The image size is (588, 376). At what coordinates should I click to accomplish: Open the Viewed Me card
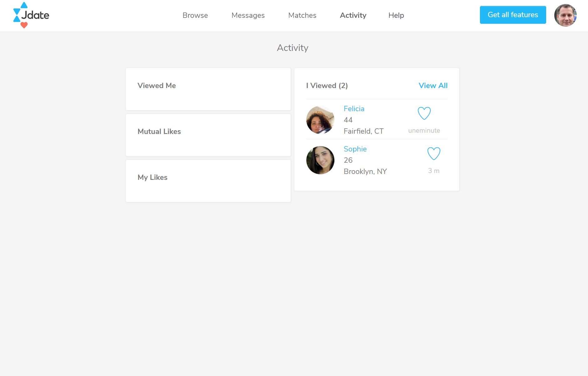[208, 89]
